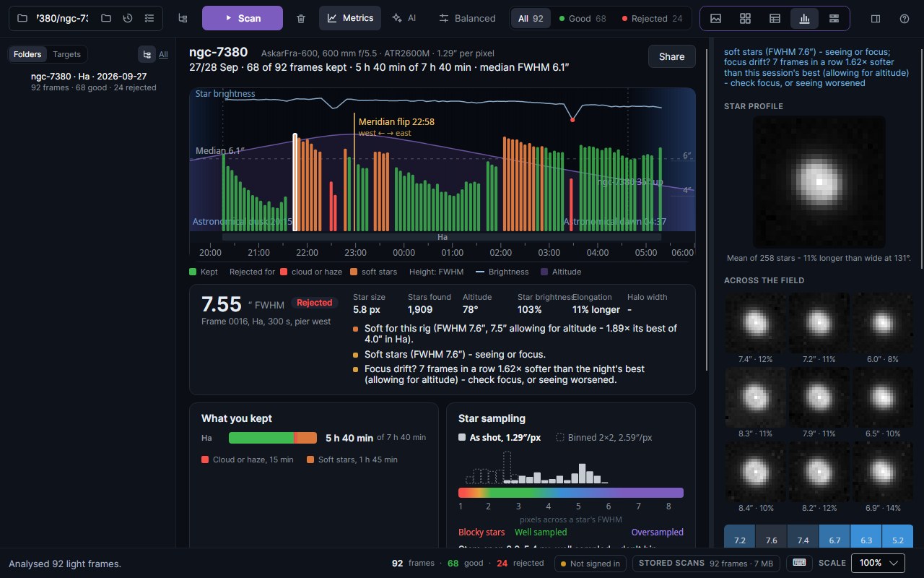This screenshot has height=578, width=924.
Task: Click the folder tree icon beside Scan
Action: 183,18
